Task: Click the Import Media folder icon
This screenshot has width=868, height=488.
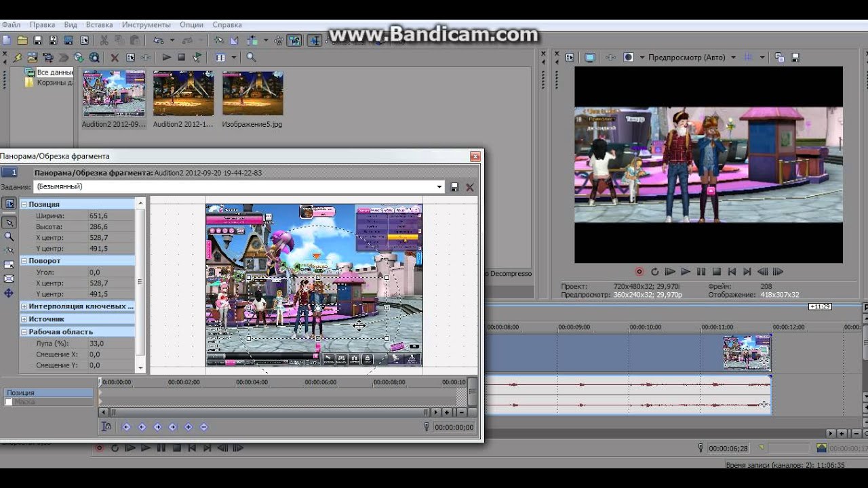Action: click(x=32, y=58)
